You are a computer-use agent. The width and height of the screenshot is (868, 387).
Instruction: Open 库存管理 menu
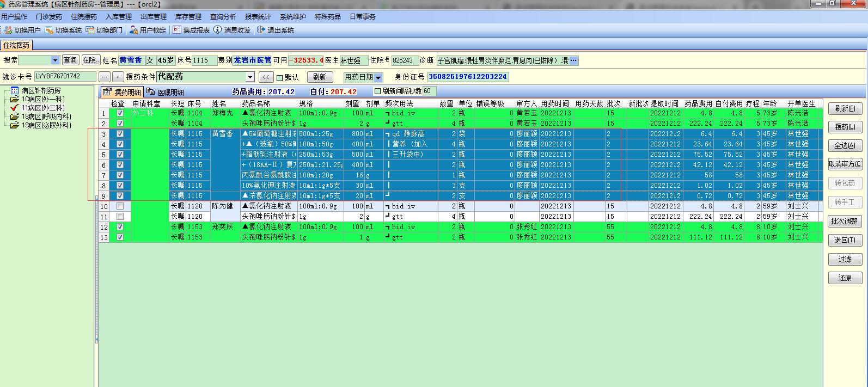(188, 17)
